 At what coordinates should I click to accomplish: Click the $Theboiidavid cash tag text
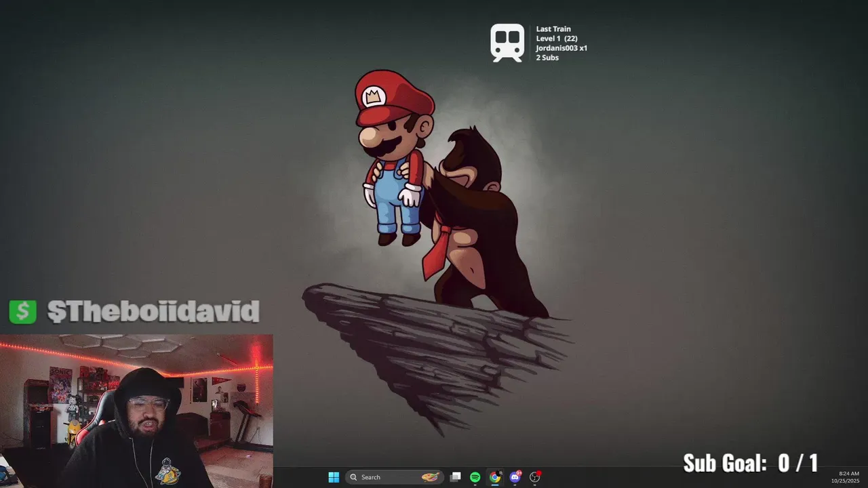click(x=153, y=312)
